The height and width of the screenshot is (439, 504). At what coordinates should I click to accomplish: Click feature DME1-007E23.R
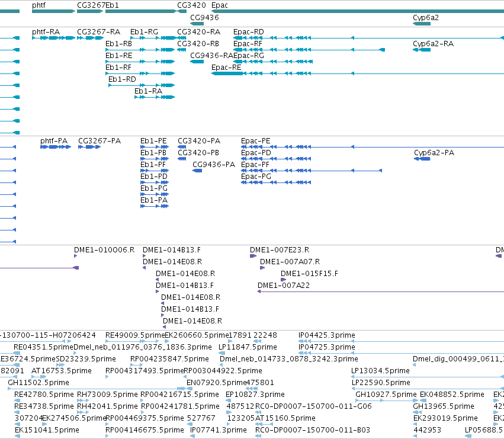tap(253, 256)
